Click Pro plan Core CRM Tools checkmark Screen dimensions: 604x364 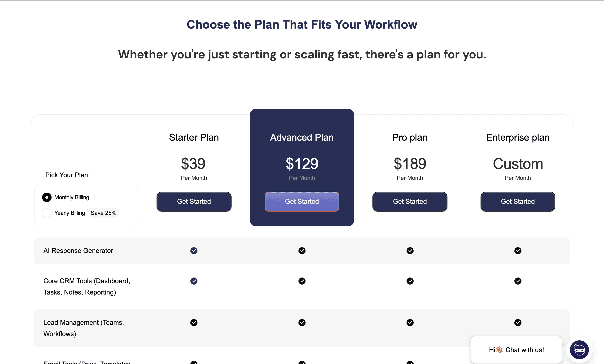pos(410,281)
